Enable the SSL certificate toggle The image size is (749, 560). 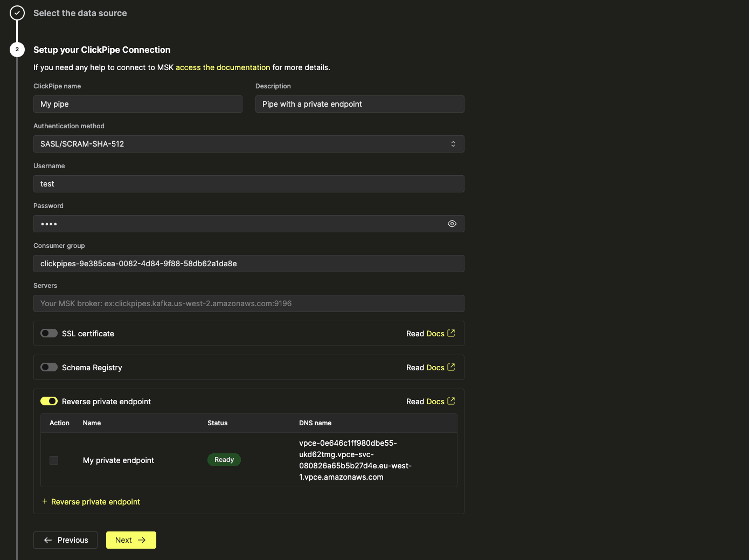pos(49,333)
